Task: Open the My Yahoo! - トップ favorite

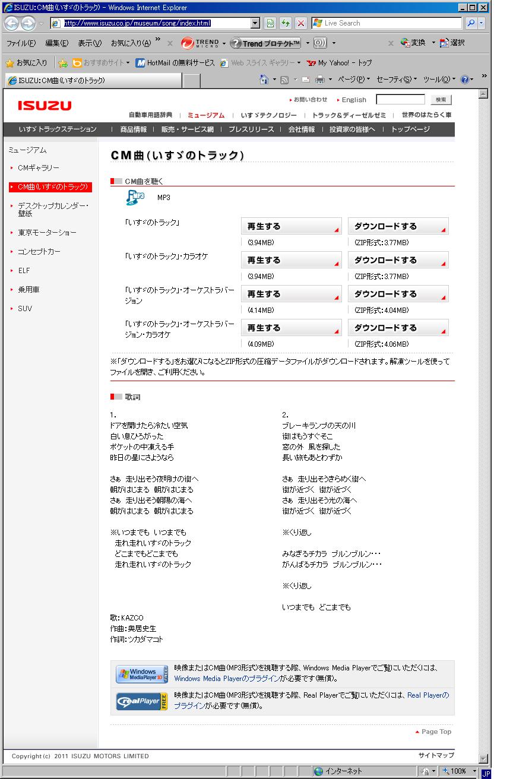Action: coord(340,63)
